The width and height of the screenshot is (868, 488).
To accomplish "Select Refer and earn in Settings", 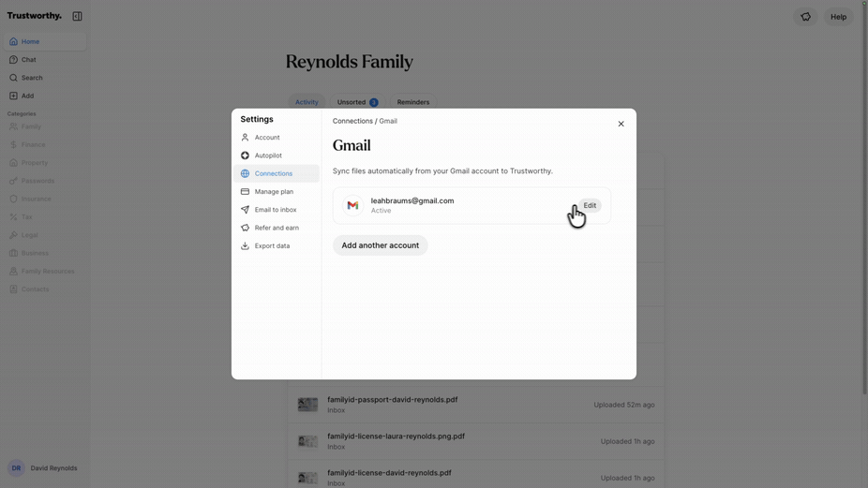I will click(x=277, y=228).
